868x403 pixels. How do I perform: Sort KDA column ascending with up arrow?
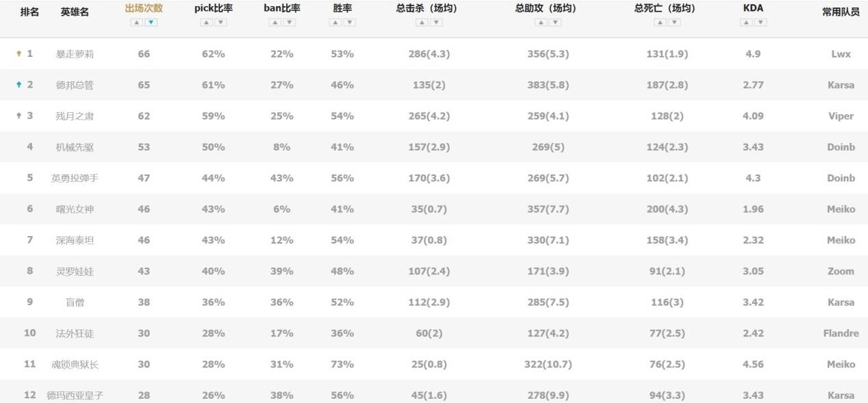click(x=745, y=23)
